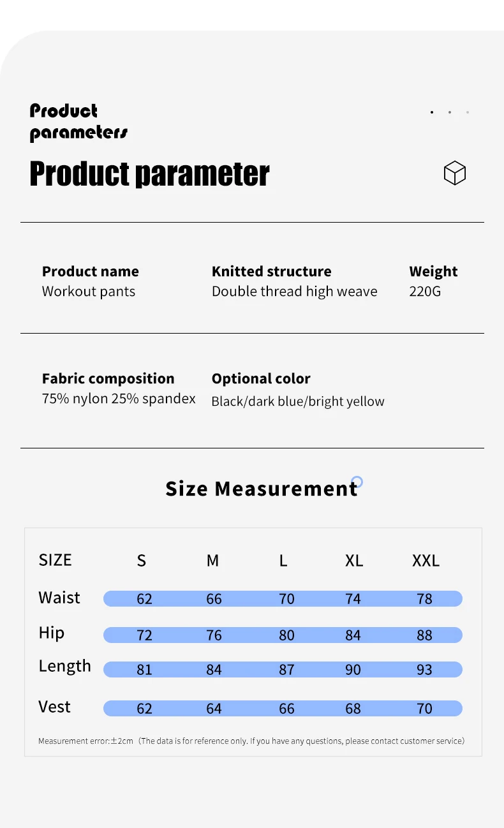This screenshot has width=504, height=828.
Task: Click the blue loading circle near Measurement
Action: click(x=357, y=482)
